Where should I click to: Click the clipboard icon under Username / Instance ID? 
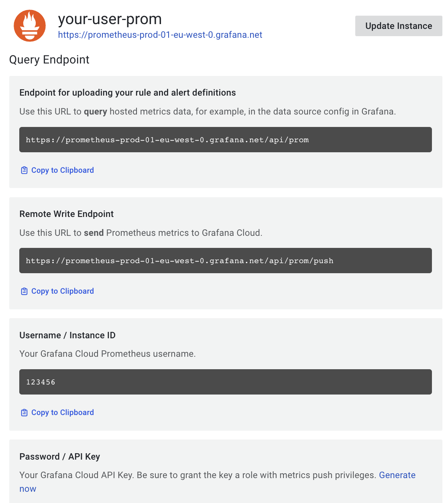click(24, 412)
